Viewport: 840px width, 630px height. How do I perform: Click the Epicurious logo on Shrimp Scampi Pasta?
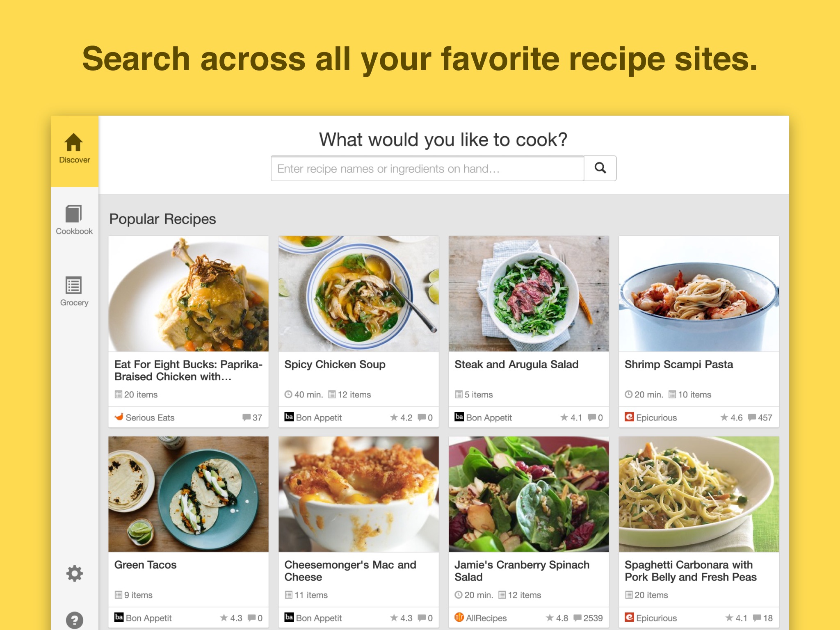point(629,417)
